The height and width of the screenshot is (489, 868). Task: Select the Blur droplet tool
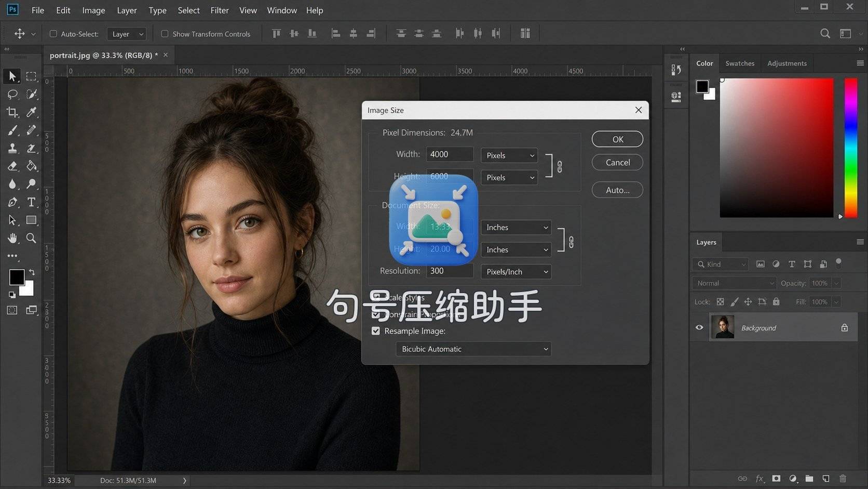click(x=12, y=184)
